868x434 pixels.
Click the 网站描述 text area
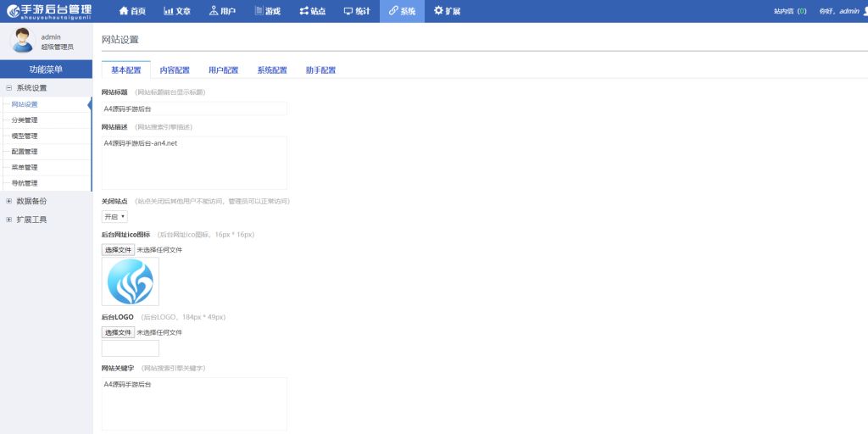(x=194, y=164)
